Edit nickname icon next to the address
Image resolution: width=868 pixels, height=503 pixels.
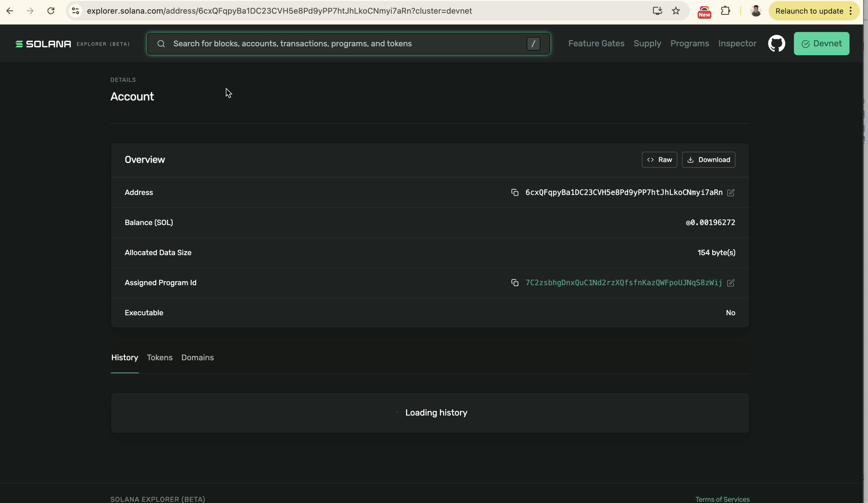(731, 192)
